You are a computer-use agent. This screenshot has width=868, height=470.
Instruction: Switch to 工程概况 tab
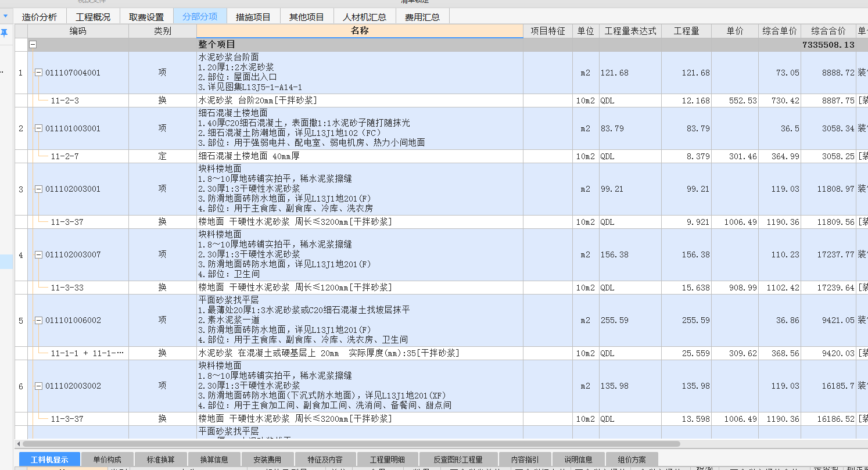(93, 17)
